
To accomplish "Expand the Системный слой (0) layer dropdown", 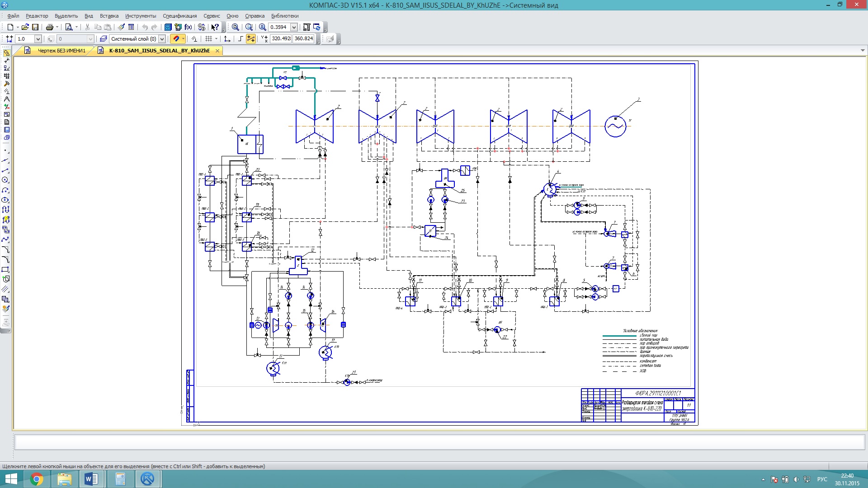I will (x=162, y=39).
